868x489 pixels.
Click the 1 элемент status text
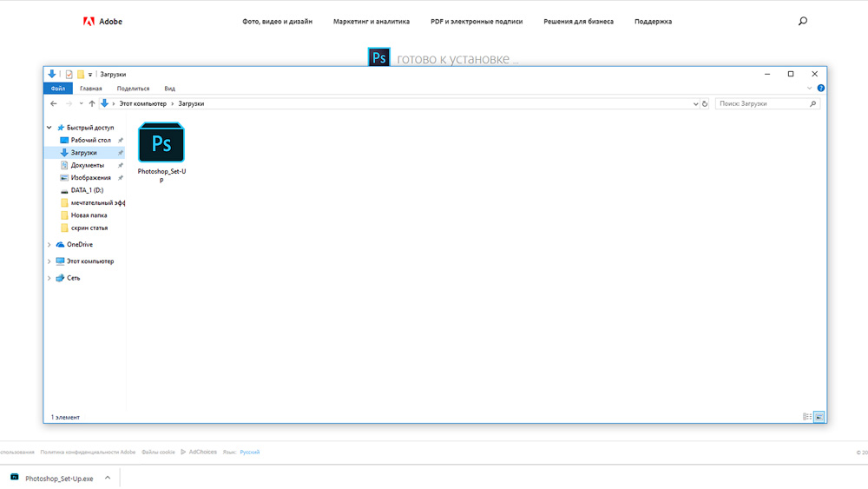pos(65,417)
